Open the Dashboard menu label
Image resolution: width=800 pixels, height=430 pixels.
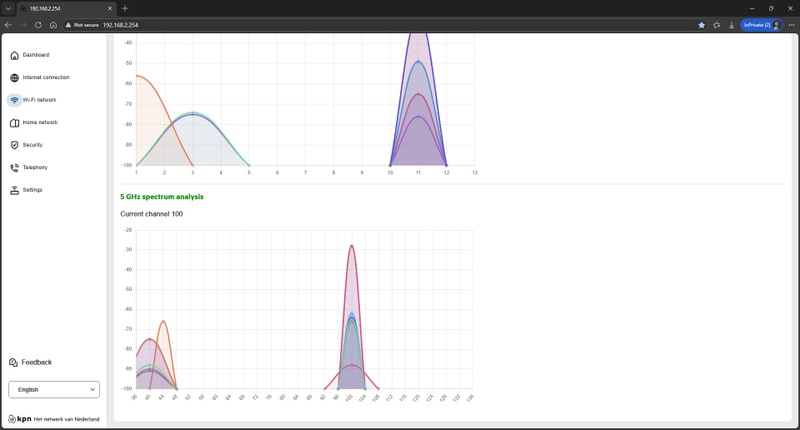coord(36,55)
